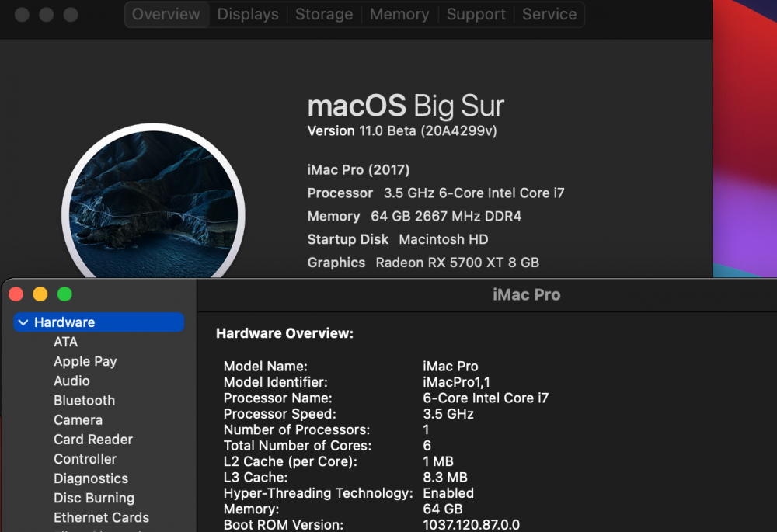Click the Processor Name value 6-Core Intel Core i7
This screenshot has width=777, height=532.
pos(486,398)
